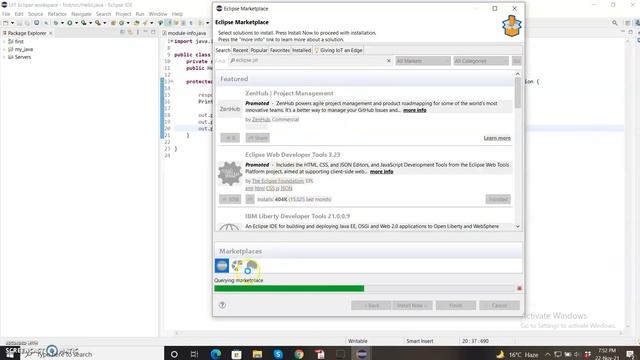The width and height of the screenshot is (640, 360).
Task: Expand the Servers tree node
Action: point(4,57)
